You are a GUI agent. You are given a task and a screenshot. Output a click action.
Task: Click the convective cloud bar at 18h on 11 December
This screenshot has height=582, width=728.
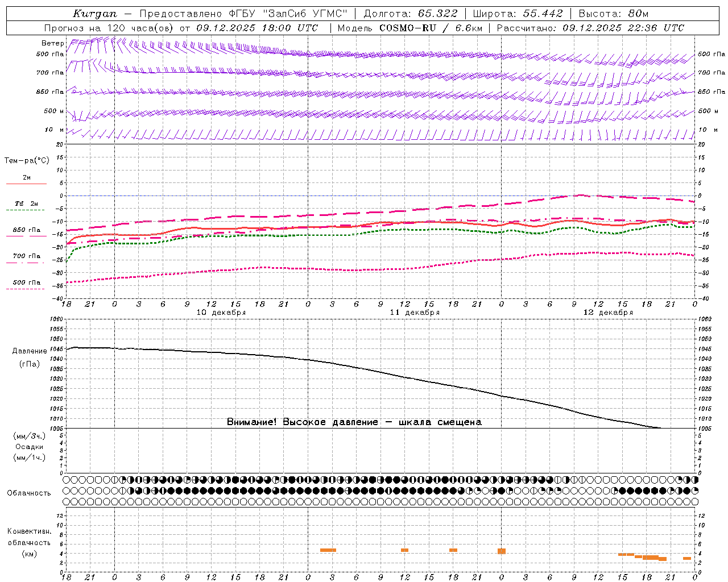coord(453,550)
